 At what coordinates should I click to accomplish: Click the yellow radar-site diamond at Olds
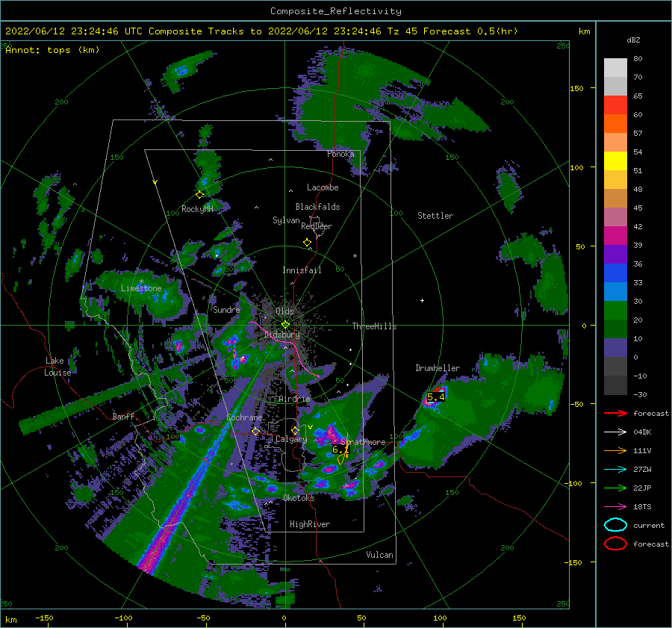(285, 325)
